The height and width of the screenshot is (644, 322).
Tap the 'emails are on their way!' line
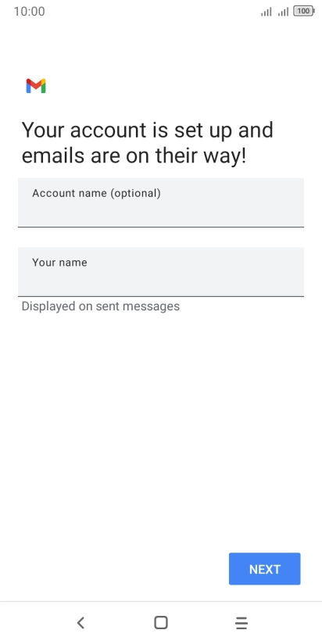(134, 156)
